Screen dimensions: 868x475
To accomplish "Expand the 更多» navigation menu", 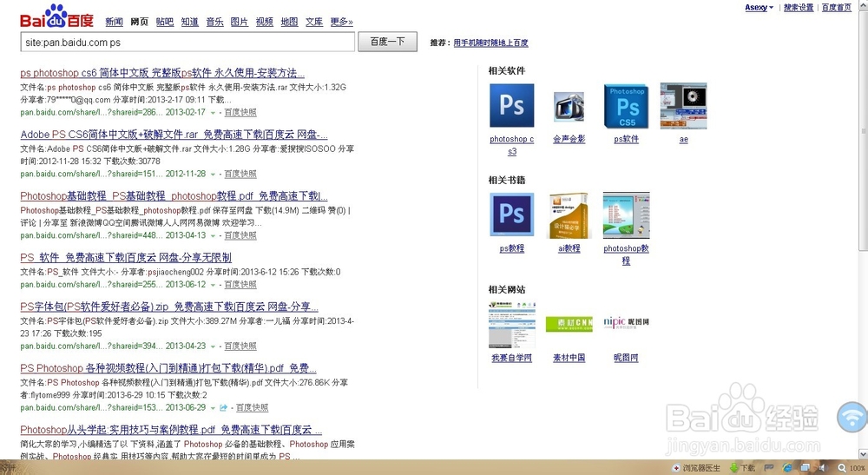I will tap(341, 22).
